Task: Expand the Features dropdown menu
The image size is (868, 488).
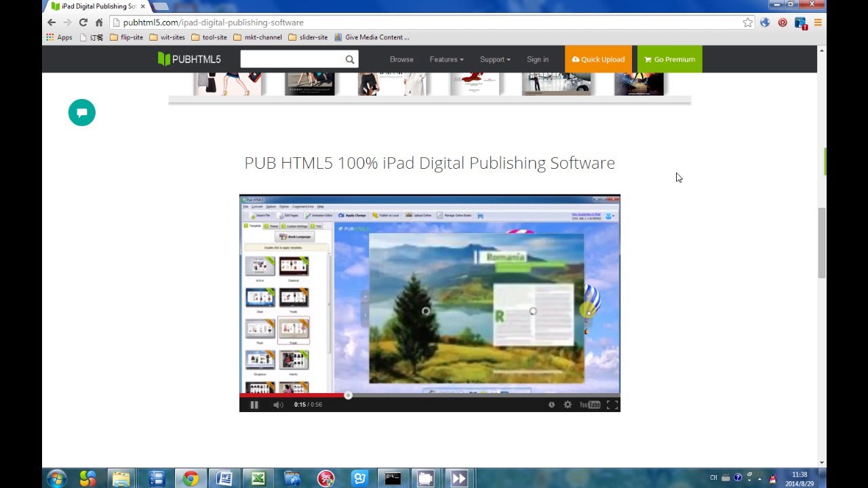Action: coord(446,60)
